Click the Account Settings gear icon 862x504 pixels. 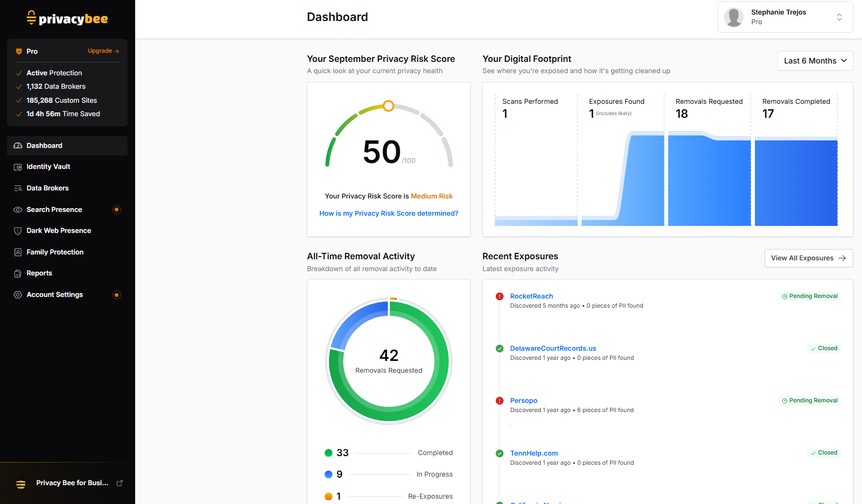click(x=18, y=295)
